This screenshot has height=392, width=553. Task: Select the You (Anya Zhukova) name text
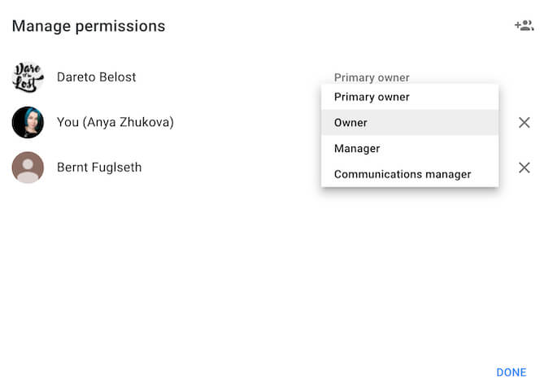coord(115,123)
